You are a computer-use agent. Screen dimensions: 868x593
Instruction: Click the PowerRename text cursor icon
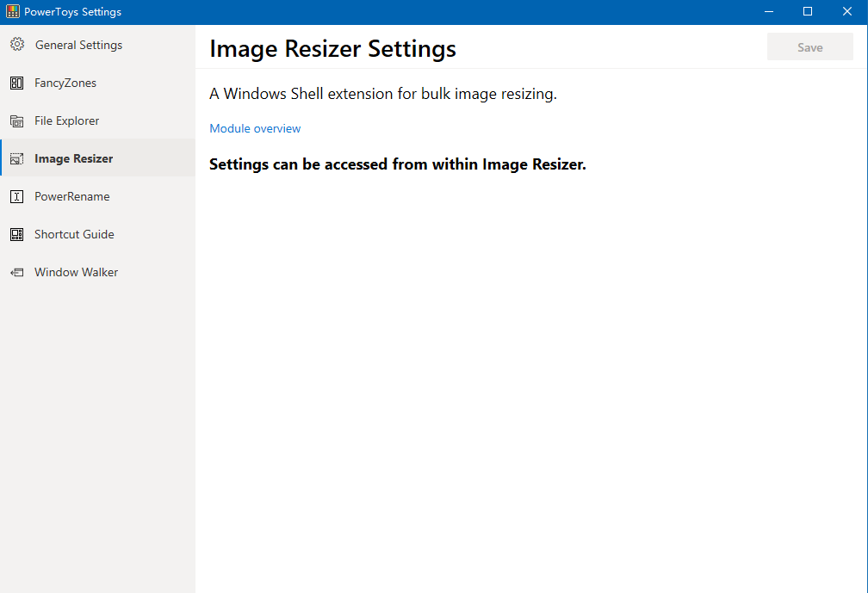coord(16,196)
